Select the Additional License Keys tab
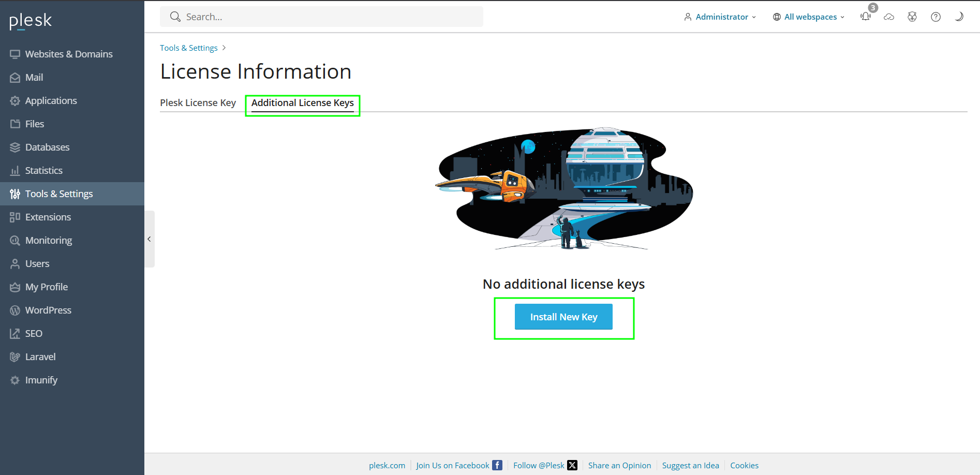Viewport: 980px width, 475px height. coord(303,102)
